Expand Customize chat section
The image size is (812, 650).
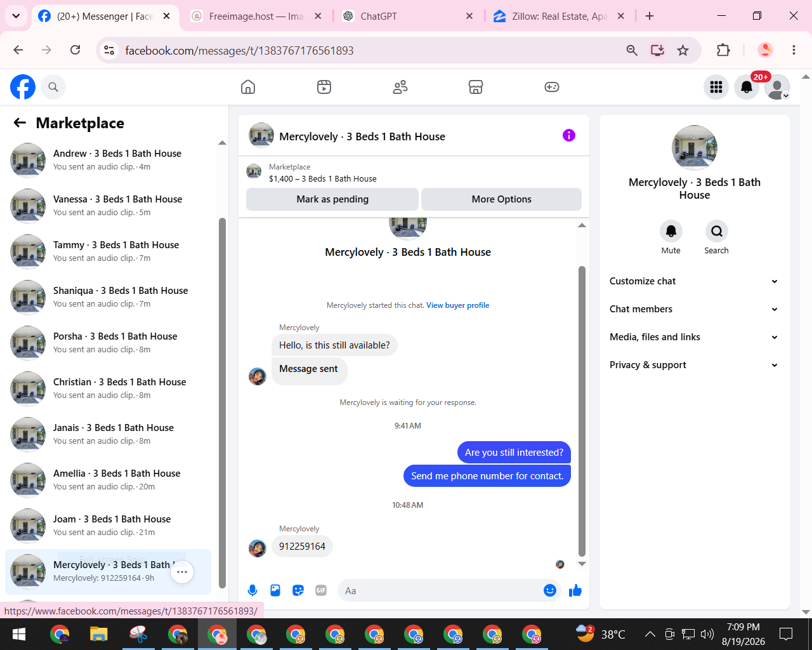(694, 281)
